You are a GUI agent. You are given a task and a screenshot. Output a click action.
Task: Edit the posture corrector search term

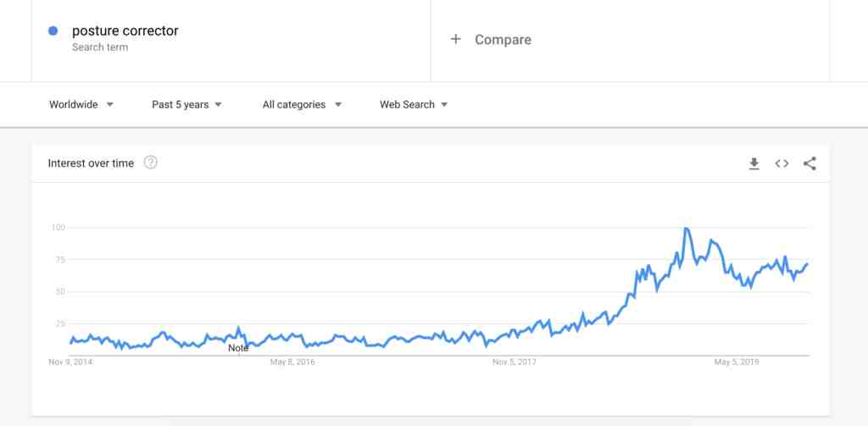[x=125, y=31]
